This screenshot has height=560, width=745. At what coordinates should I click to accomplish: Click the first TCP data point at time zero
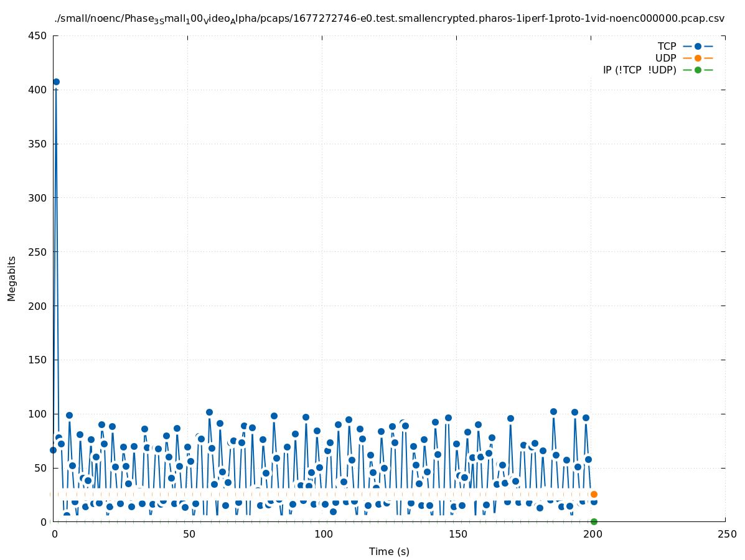53,450
